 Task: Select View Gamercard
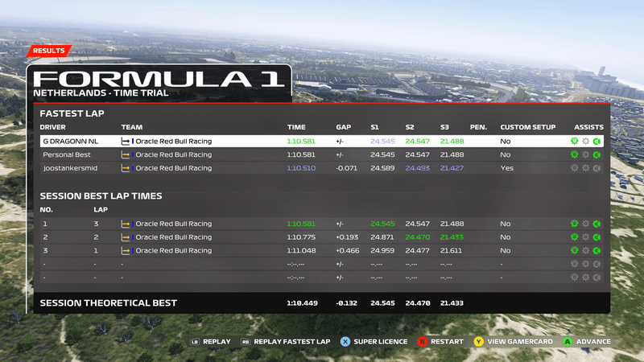[x=513, y=341]
